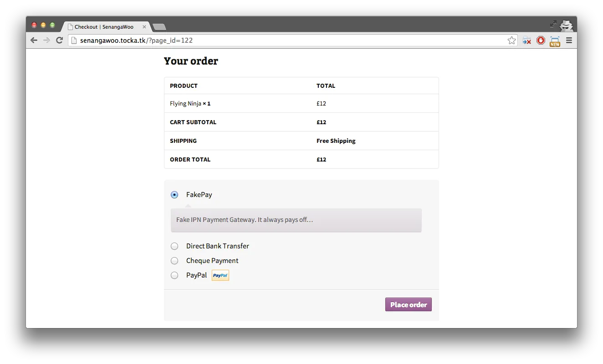Image resolution: width=603 pixels, height=364 pixels.
Task: Bookmark the page with the star icon
Action: click(511, 40)
